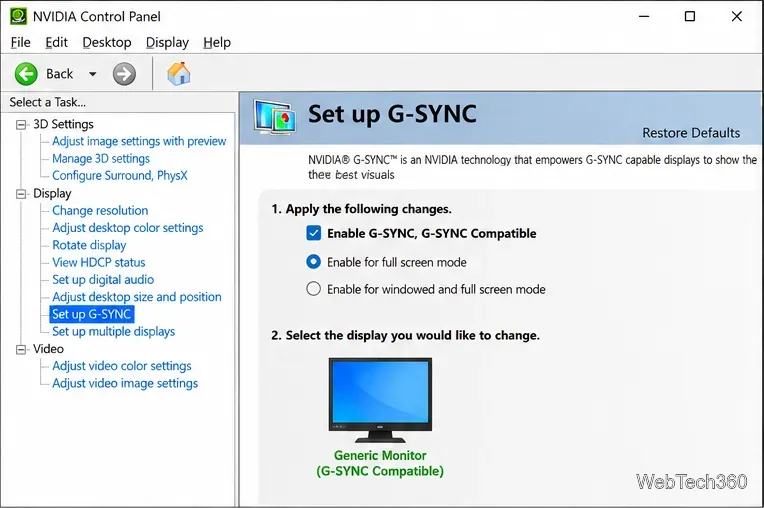Click the Video category label
The height and width of the screenshot is (508, 764).
[x=48, y=349]
